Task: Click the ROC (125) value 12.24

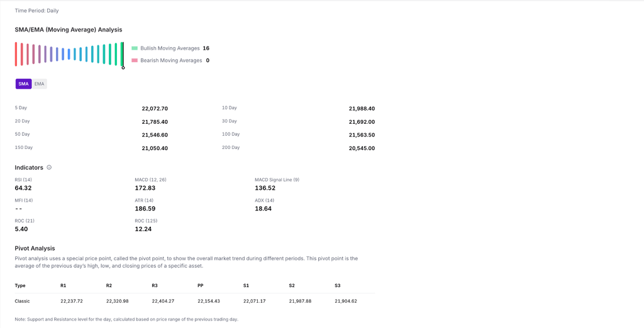Action: 143,229
